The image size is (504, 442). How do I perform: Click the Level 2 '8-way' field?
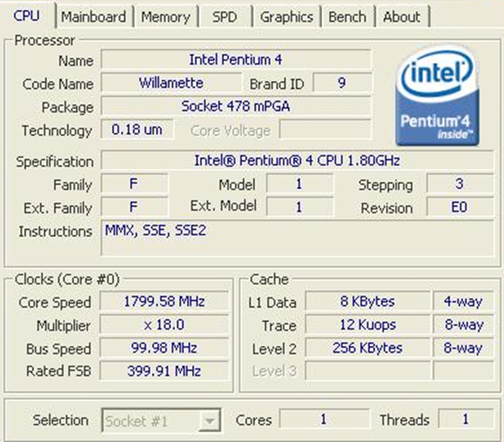point(463,348)
